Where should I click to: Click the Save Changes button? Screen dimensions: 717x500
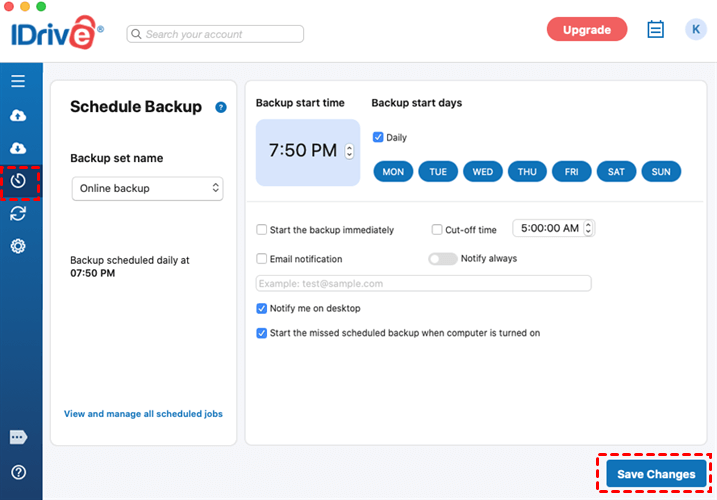[x=656, y=474]
